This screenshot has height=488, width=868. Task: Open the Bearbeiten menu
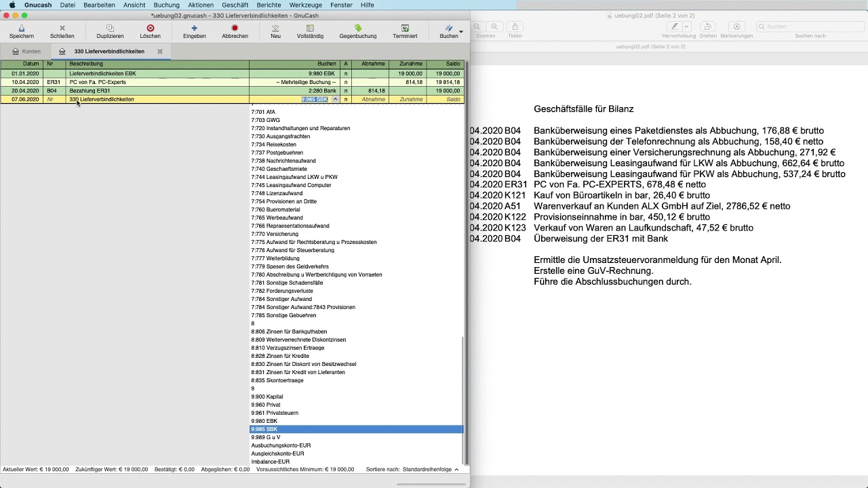point(99,5)
